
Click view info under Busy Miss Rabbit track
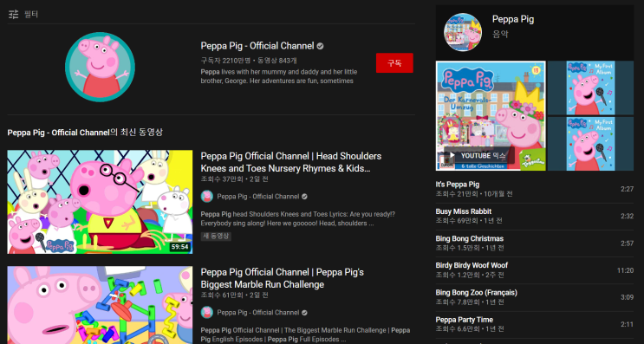(x=469, y=221)
